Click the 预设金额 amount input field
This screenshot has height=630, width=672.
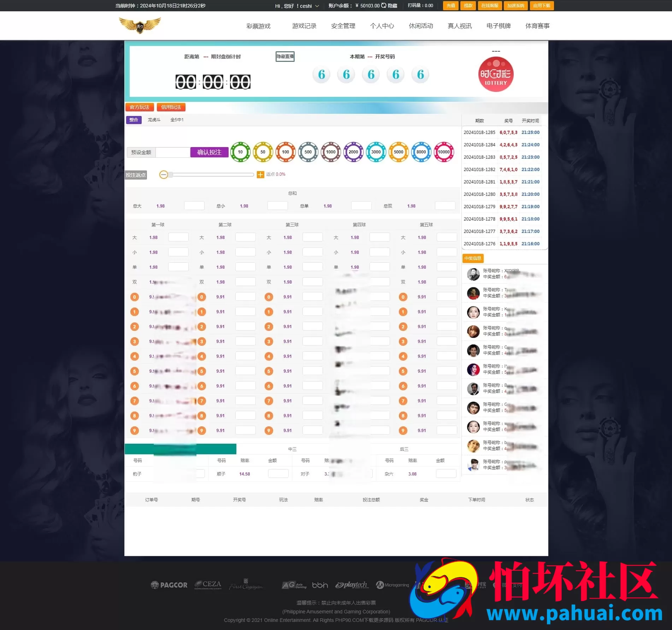pos(173,152)
